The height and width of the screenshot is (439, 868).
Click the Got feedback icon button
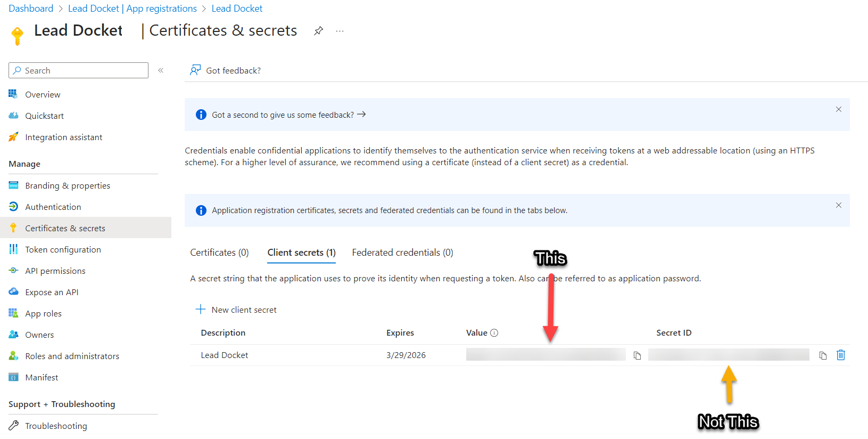pos(196,70)
